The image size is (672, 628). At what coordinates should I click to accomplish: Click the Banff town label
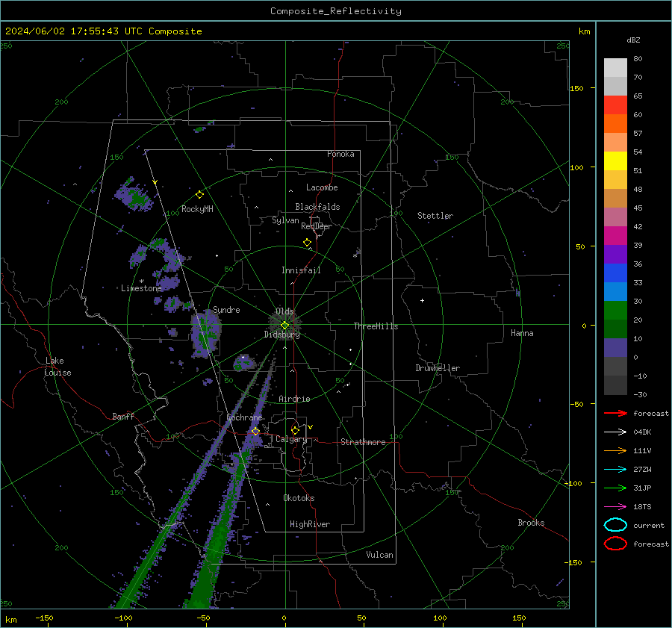pos(123,416)
